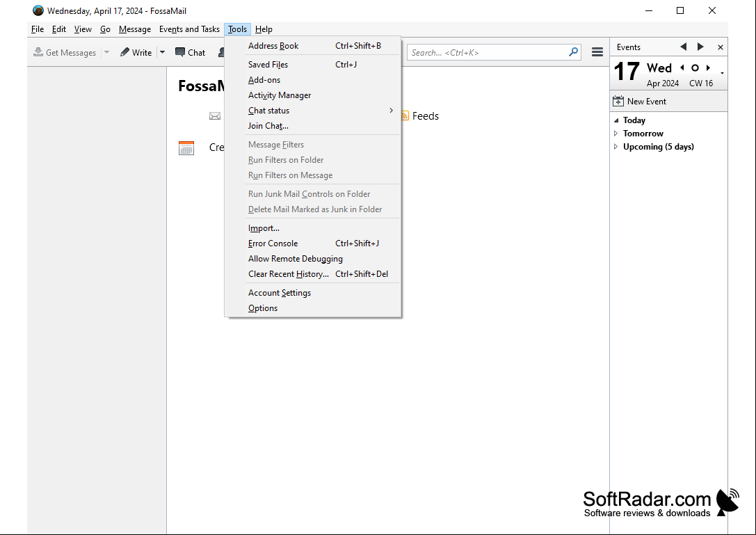Expand the Chat status submenu
The image size is (756, 535).
(x=313, y=111)
